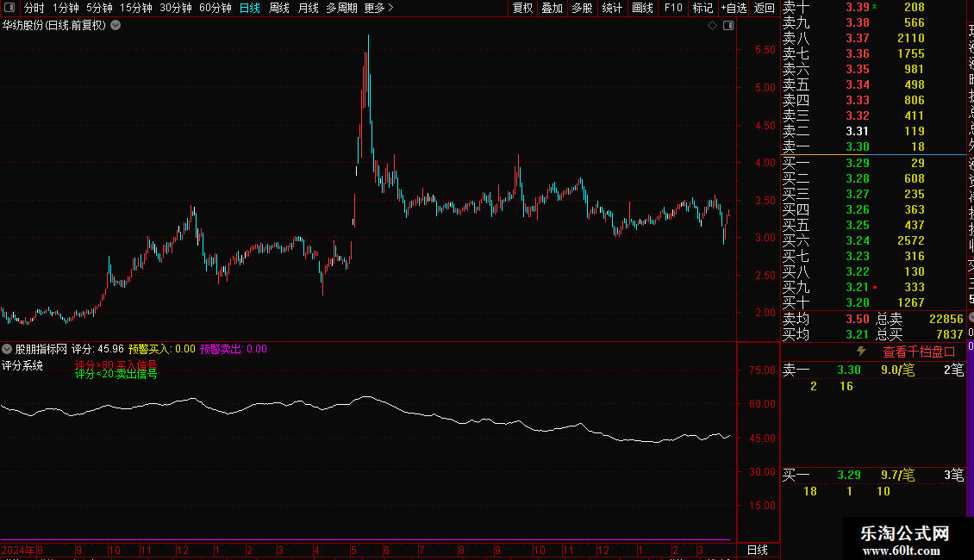
Task: Switch to 分时 intraday view
Action: click(x=34, y=8)
